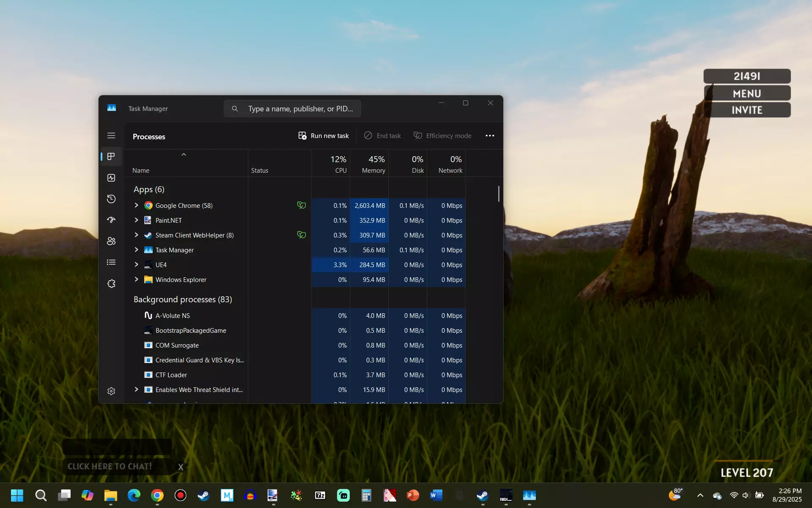The width and height of the screenshot is (812, 508).
Task: Open Startup apps page in sidebar
Action: click(111, 220)
